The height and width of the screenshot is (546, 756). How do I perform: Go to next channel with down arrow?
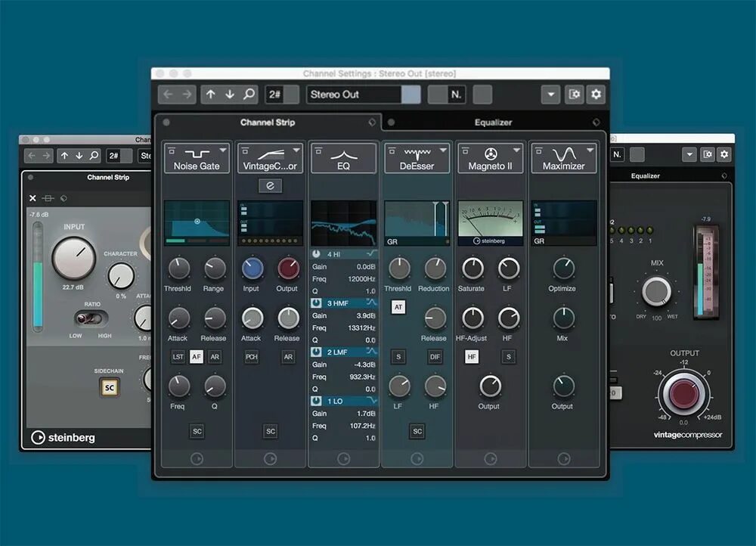click(230, 95)
